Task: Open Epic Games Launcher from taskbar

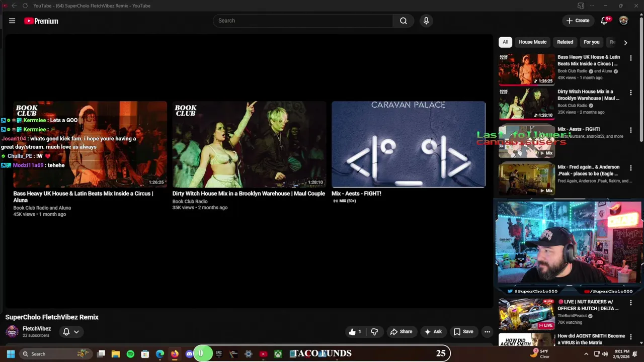Action: click(219, 354)
